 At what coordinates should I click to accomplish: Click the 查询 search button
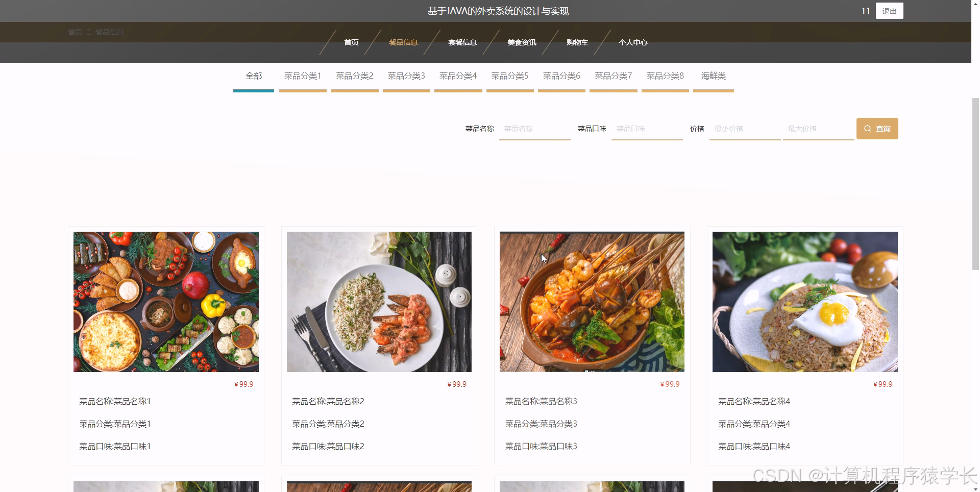coord(877,129)
